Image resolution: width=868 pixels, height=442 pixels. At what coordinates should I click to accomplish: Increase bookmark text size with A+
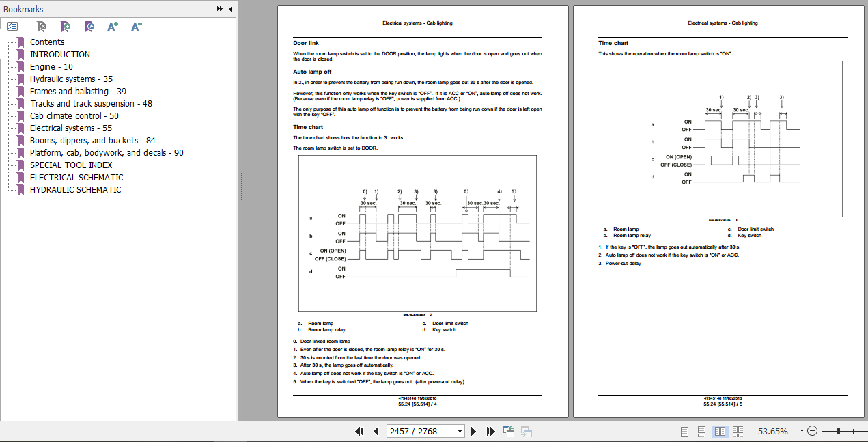tap(113, 27)
